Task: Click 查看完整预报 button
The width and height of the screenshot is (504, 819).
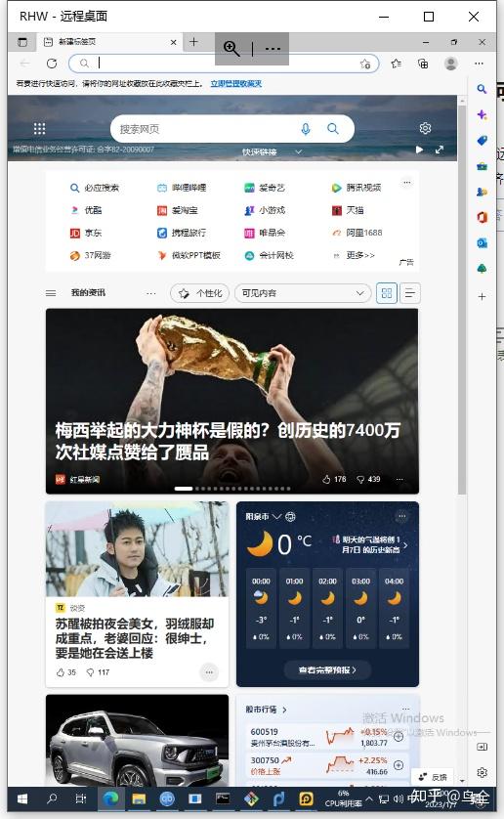Action: tap(327, 669)
